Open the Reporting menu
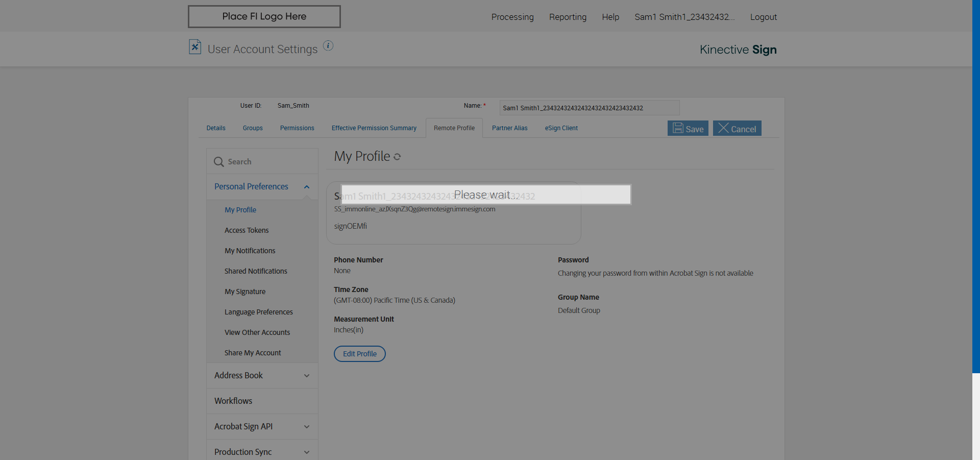Screen dimensions: 980x460 (x=568, y=17)
